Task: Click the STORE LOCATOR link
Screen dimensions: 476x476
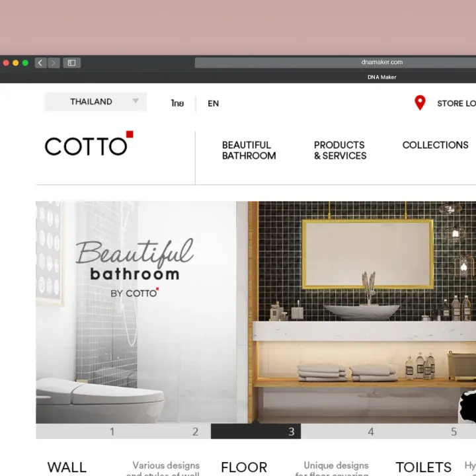Action: point(456,104)
